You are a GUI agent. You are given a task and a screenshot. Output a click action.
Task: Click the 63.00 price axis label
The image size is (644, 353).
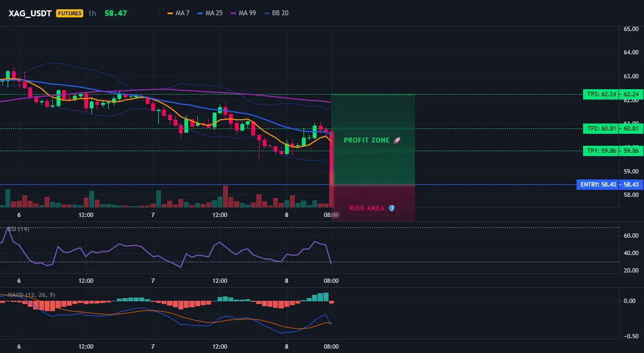tap(631, 77)
